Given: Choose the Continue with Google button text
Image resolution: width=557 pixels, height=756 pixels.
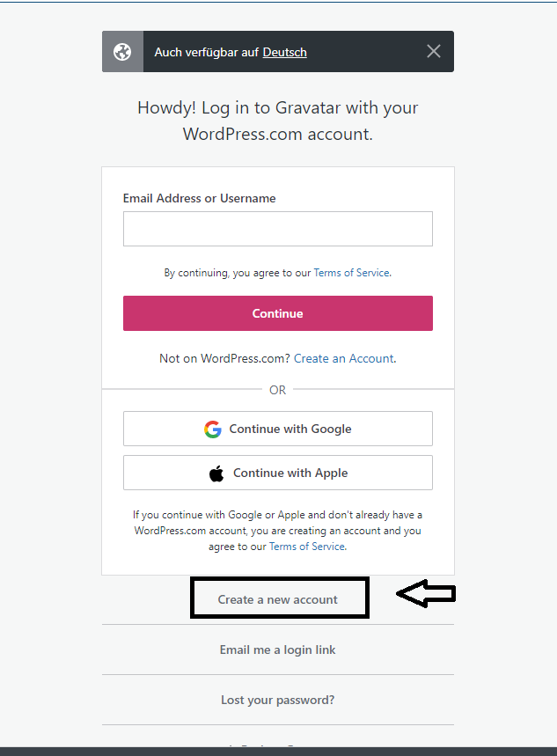Looking at the screenshot, I should point(290,429).
